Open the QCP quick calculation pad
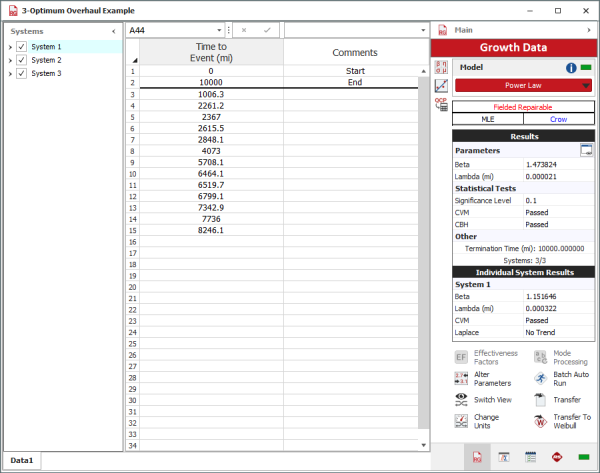This screenshot has width=600, height=473. [441, 104]
